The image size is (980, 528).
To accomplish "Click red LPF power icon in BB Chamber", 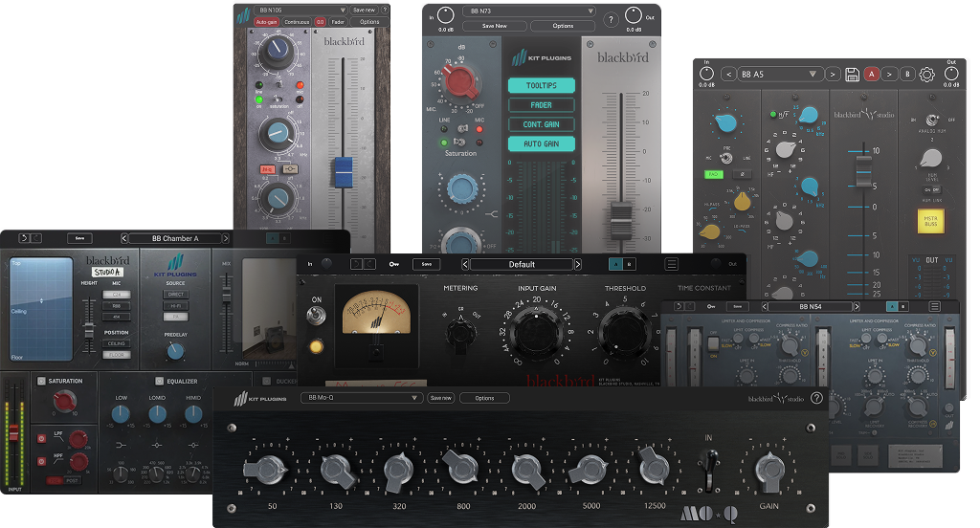I will click(41, 439).
